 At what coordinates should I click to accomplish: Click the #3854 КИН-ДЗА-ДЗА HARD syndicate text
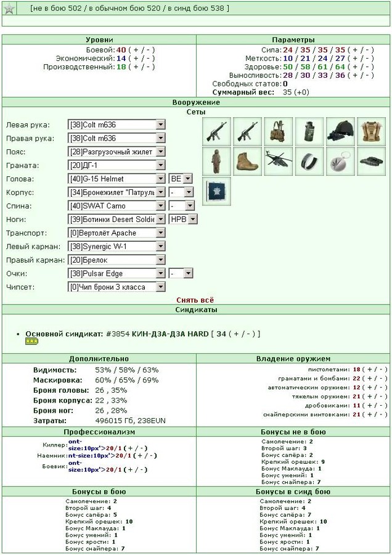coord(157,334)
